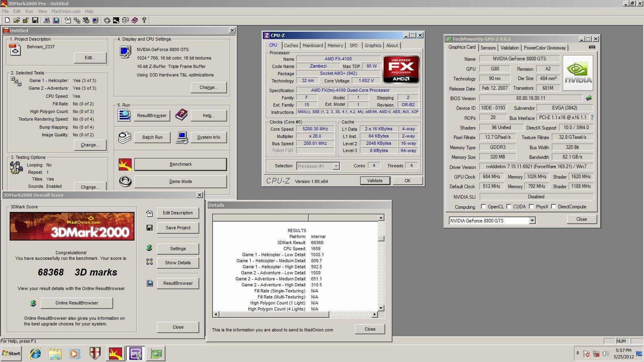Switch to GPU-Z Sensors tab

(488, 47)
